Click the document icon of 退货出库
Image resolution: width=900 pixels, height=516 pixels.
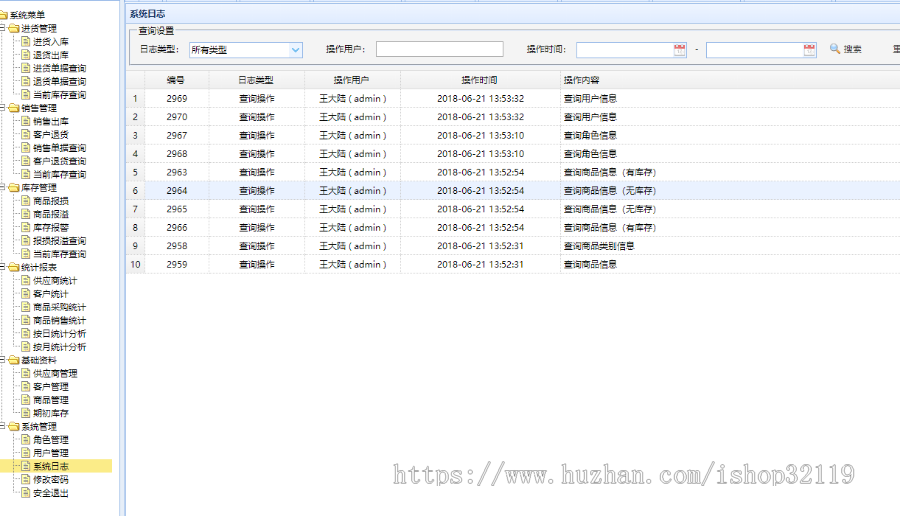[x=26, y=55]
